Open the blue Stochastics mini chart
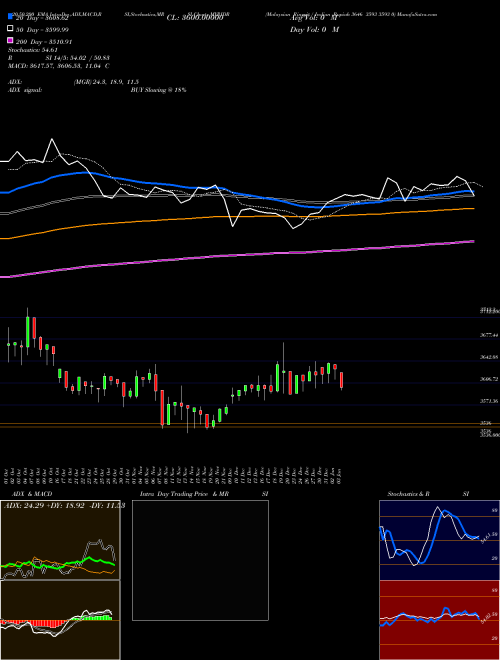The image size is (500, 660). pos(439,540)
